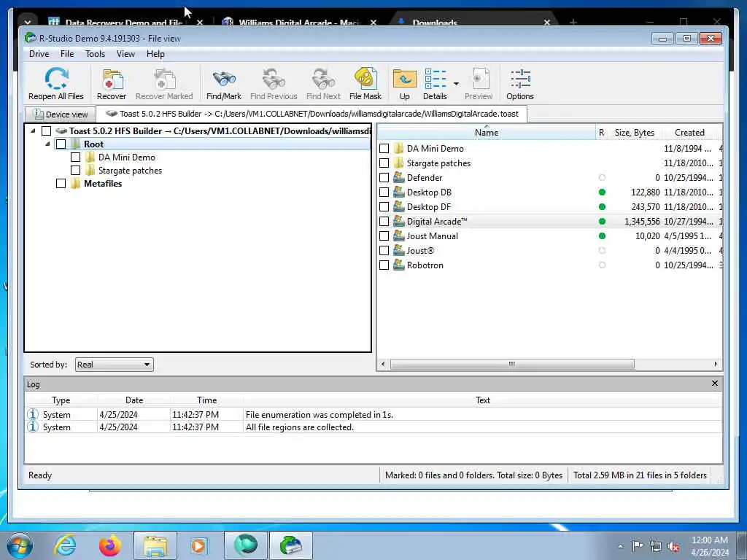Open the media player taskbar icon
The width and height of the screenshot is (747, 560).
click(198, 545)
